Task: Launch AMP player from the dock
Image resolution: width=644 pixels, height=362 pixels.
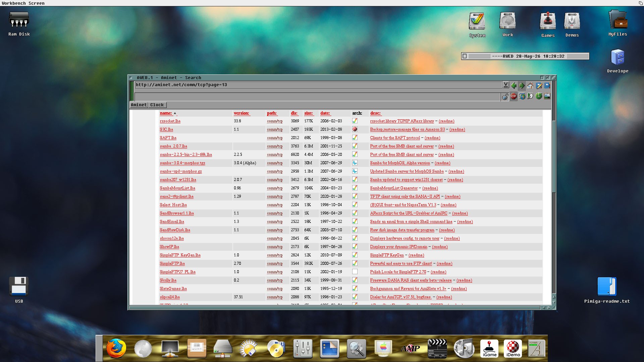Action: (x=410, y=349)
